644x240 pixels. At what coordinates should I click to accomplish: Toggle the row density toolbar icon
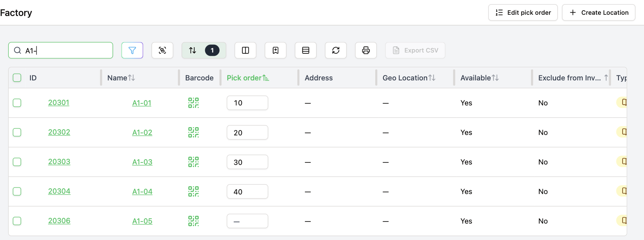[x=305, y=50]
